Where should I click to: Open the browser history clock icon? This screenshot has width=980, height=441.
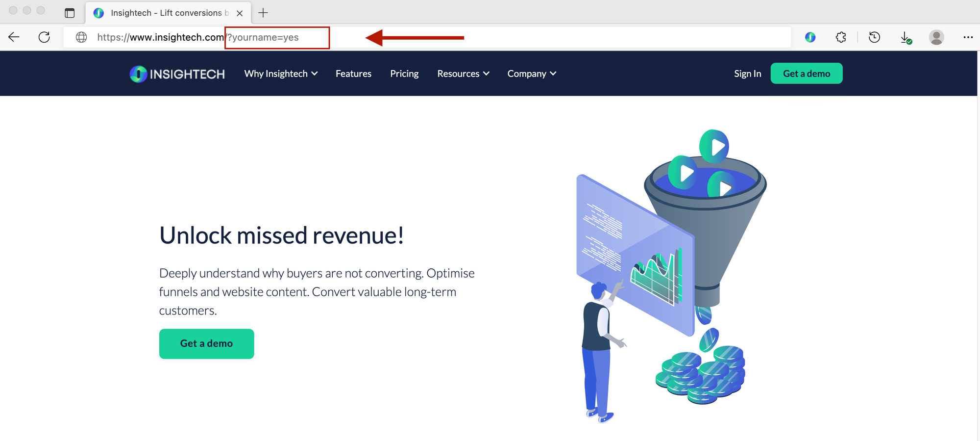(874, 37)
